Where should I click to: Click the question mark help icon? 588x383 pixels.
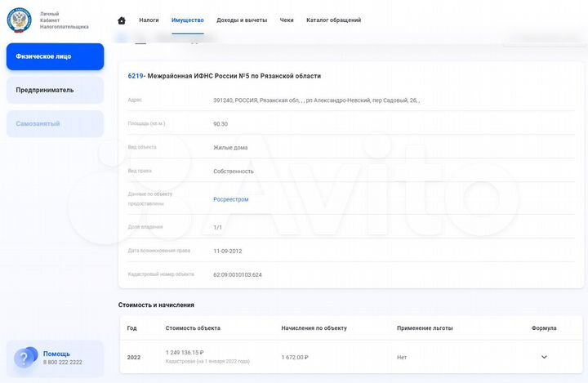(x=25, y=358)
